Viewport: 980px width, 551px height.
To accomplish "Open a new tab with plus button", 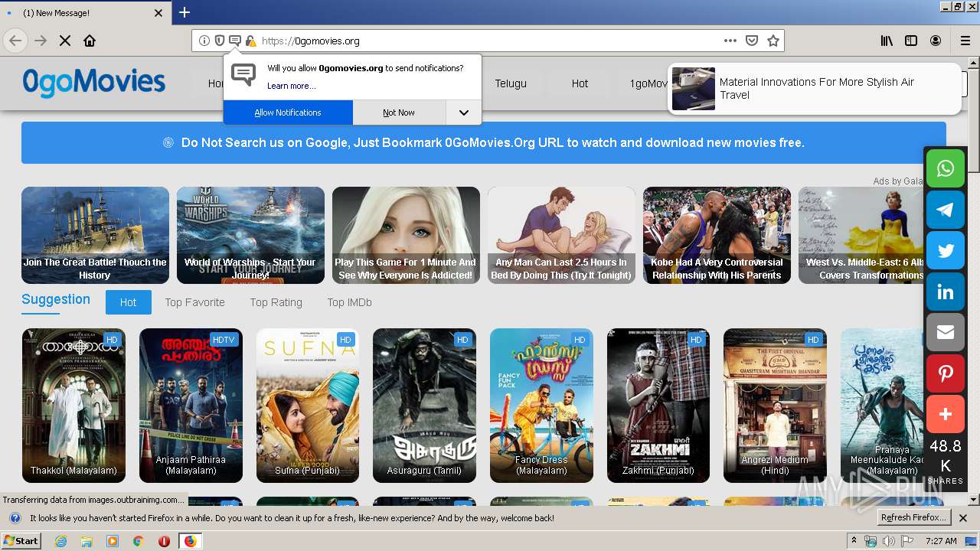I will tap(185, 12).
